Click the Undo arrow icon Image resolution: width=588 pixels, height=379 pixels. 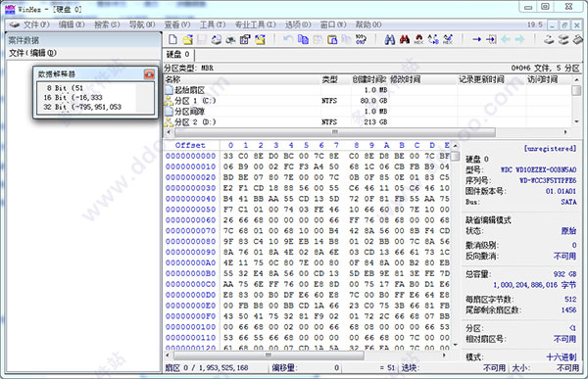[x=288, y=39]
